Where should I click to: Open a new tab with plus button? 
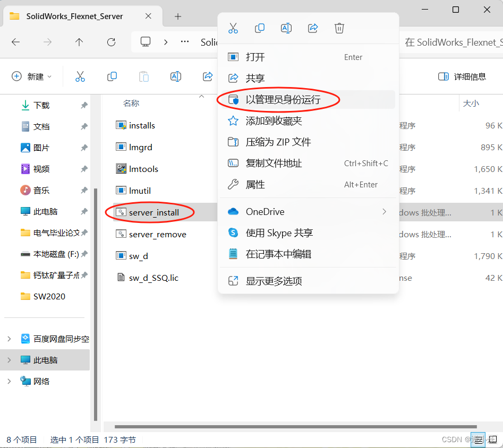(178, 16)
